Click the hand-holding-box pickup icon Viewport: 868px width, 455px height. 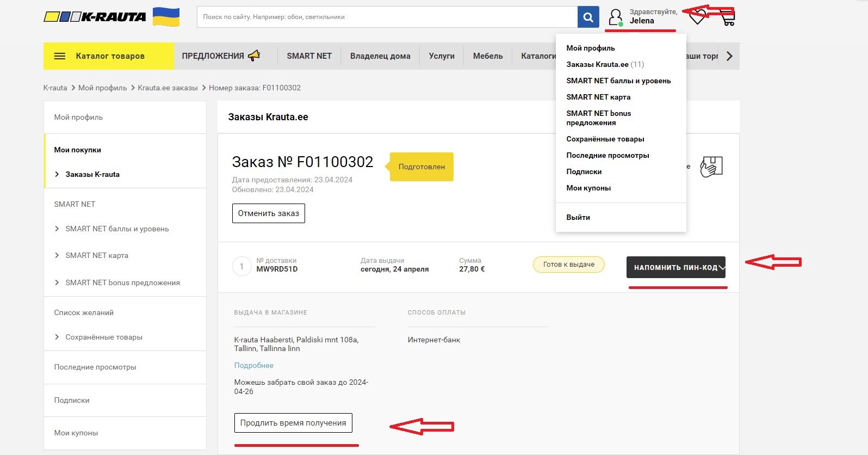point(711,167)
